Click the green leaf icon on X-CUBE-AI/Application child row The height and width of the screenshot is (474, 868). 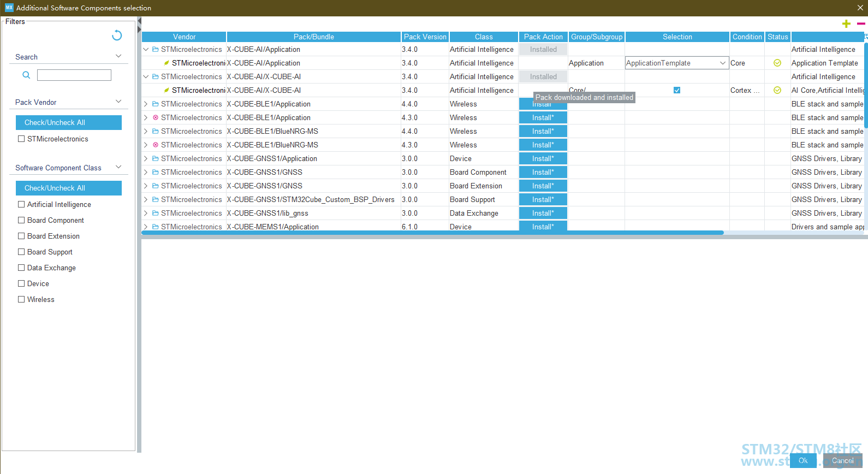tap(167, 63)
